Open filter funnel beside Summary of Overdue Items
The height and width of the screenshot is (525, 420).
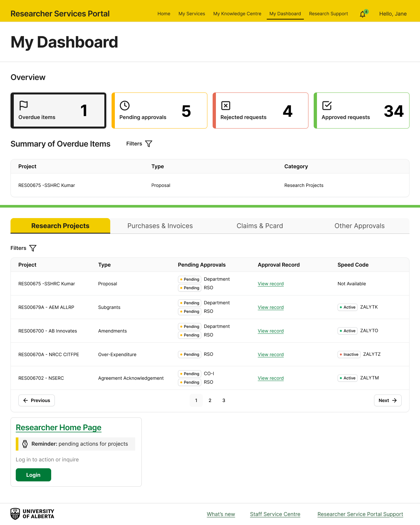[149, 144]
